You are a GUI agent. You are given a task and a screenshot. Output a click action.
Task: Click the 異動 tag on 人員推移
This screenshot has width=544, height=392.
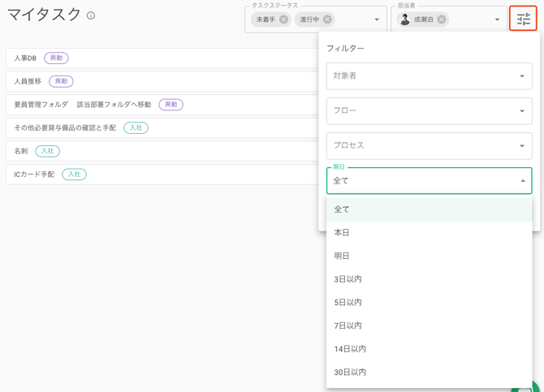click(61, 81)
